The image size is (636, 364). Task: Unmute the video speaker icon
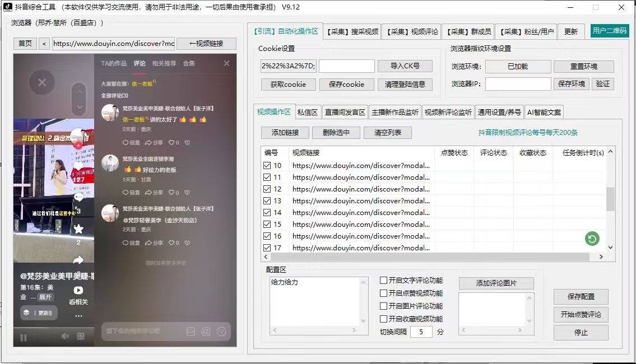[x=66, y=336]
